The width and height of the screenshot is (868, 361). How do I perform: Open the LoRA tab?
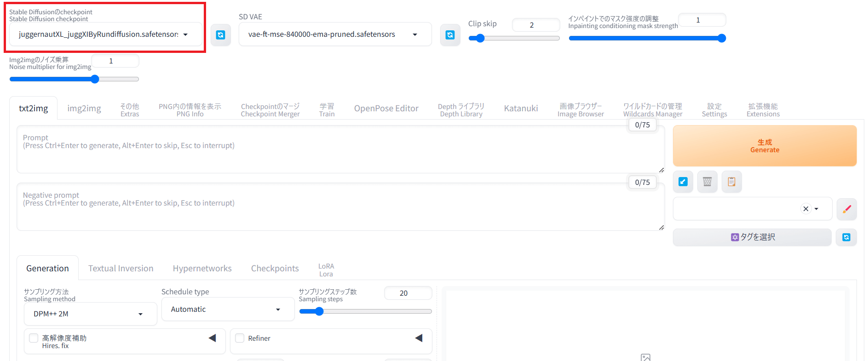point(326,270)
